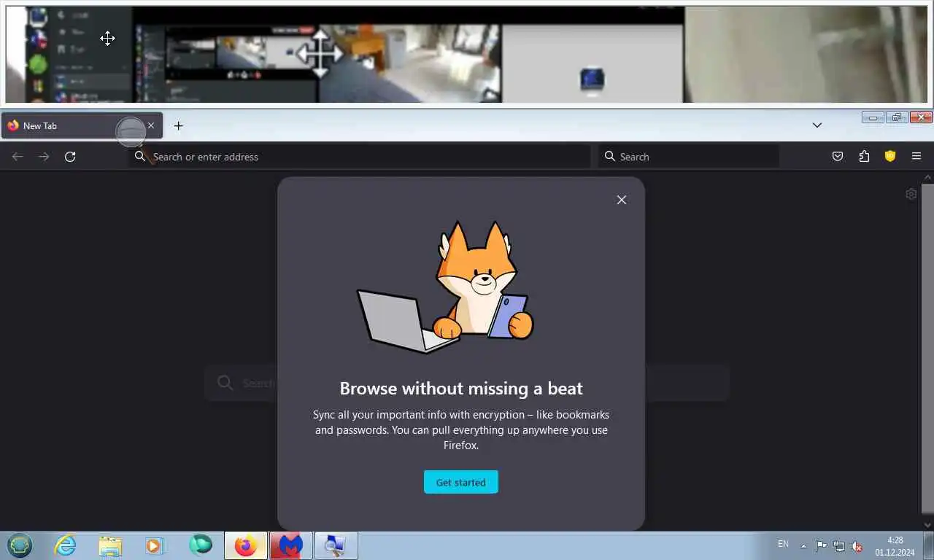Go back to previous page

(x=18, y=157)
